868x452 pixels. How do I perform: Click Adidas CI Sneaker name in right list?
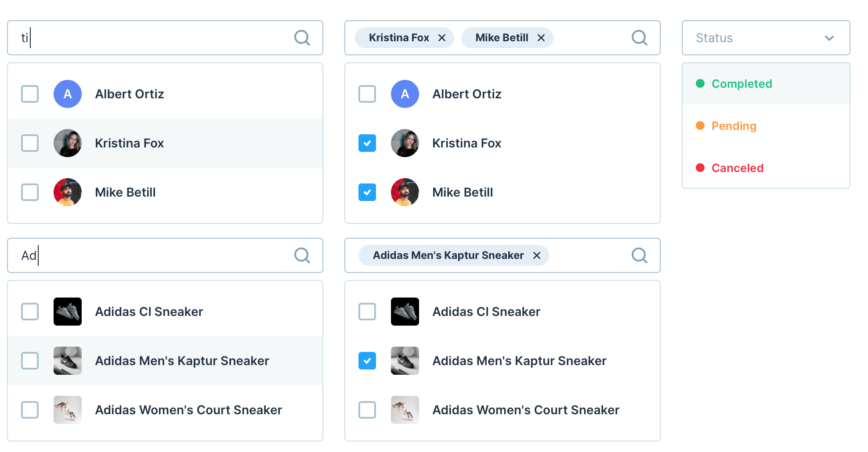pyautogui.click(x=487, y=312)
